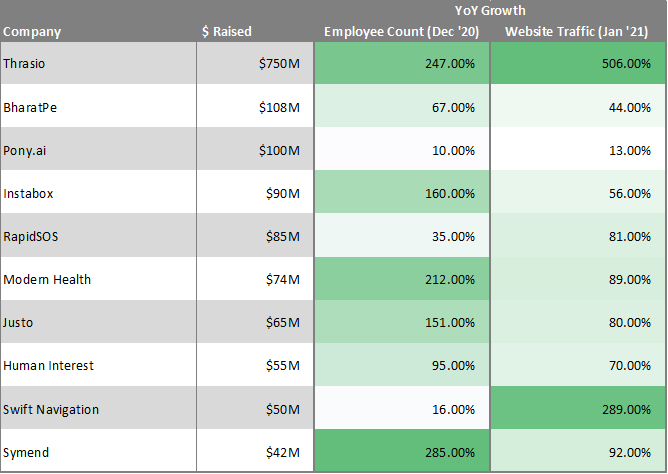The width and height of the screenshot is (668, 474).
Task: Select the 95.00% employee growth cell
Action: click(x=402, y=365)
